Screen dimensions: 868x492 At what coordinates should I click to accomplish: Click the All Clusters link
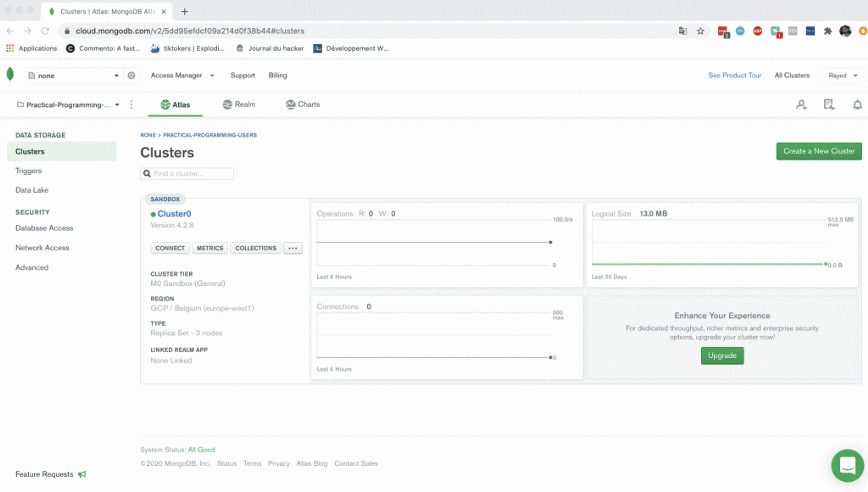(x=792, y=75)
